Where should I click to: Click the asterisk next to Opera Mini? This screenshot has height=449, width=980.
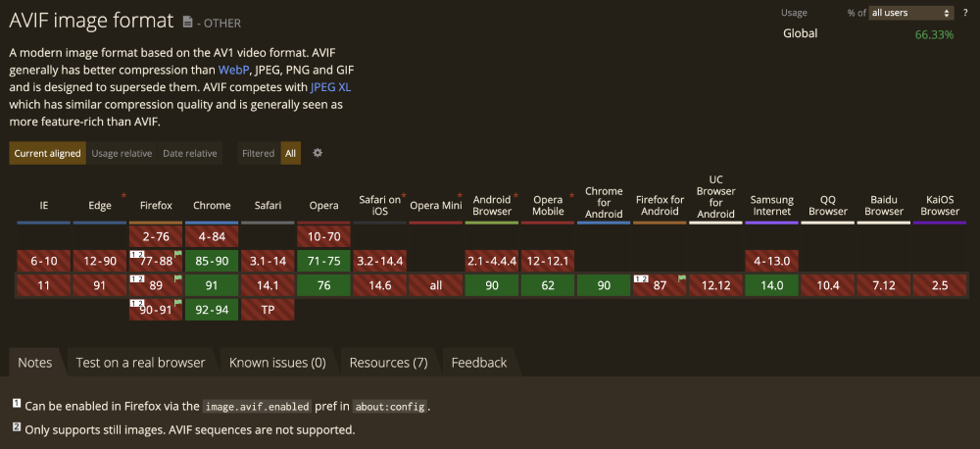point(460,197)
